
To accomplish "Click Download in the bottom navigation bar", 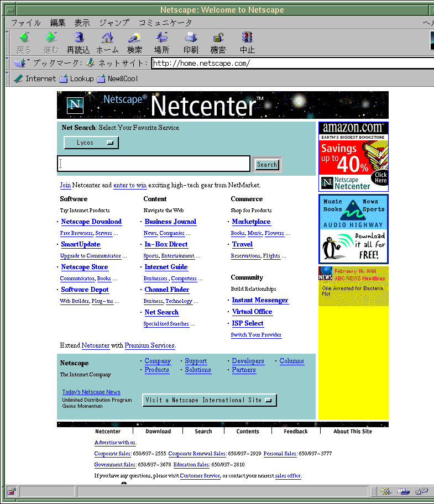I will pyautogui.click(x=158, y=432).
